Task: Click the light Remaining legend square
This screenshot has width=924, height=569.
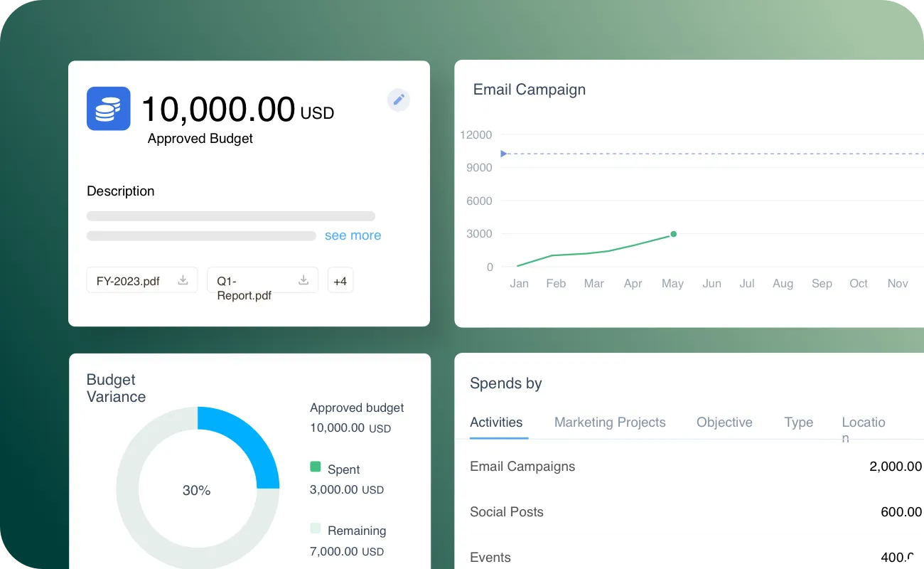Action: (x=316, y=528)
